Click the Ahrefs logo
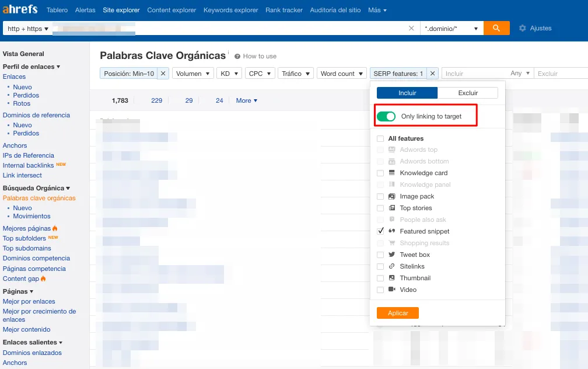The width and height of the screenshot is (588, 369). point(20,9)
